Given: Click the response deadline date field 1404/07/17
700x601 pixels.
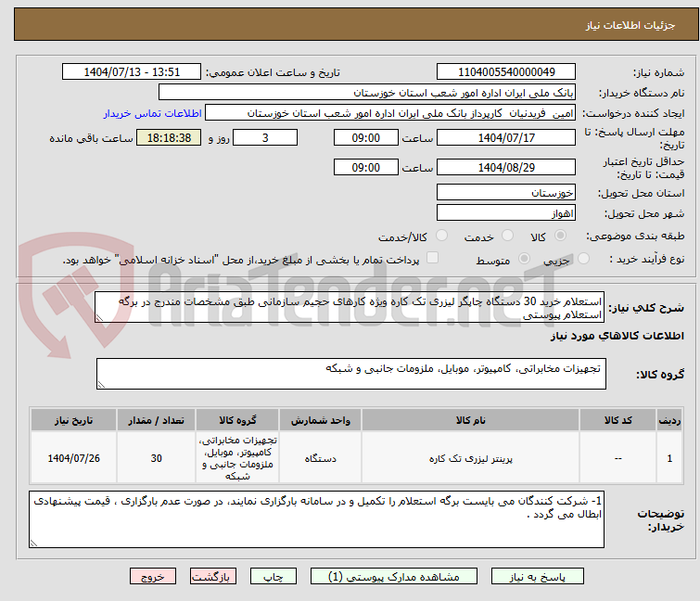Looking at the screenshot, I should tap(506, 138).
